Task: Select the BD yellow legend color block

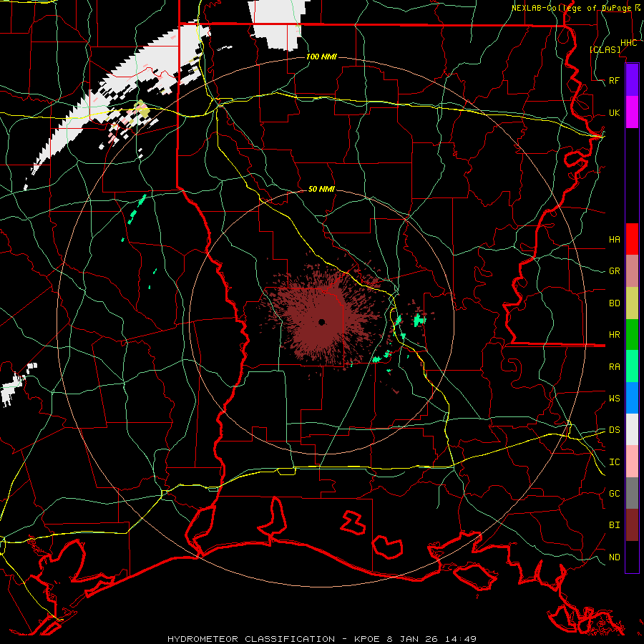Action: [632, 303]
